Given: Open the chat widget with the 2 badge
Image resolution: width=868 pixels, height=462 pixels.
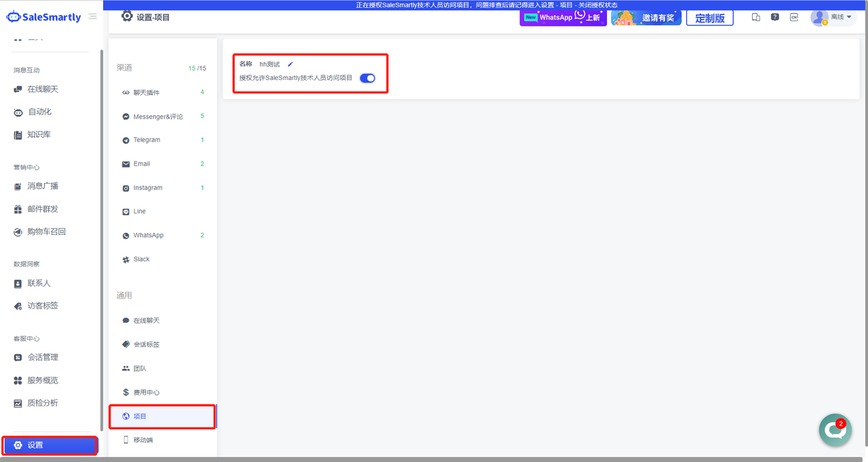Looking at the screenshot, I should pos(835,431).
